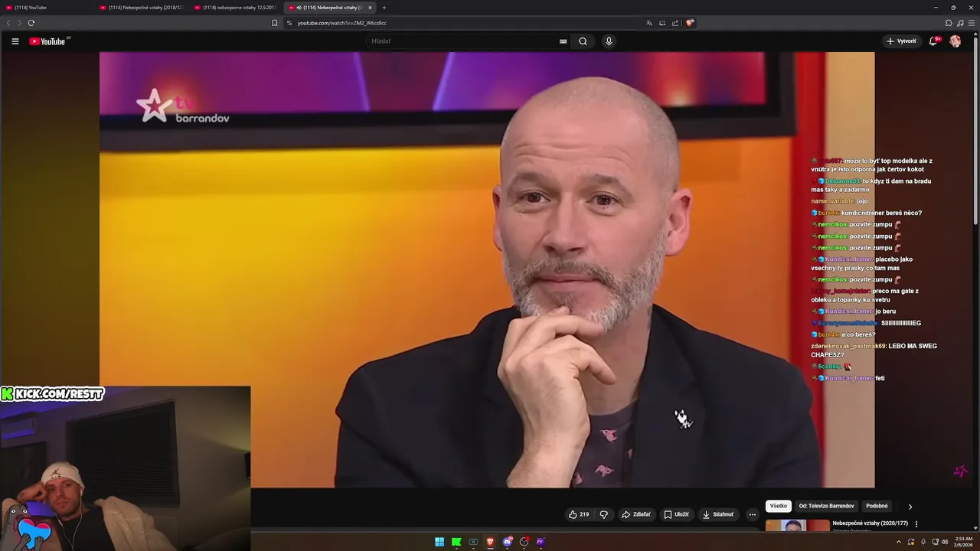980x551 pixels.
Task: Open the green Kick app in taskbar
Action: [456, 542]
